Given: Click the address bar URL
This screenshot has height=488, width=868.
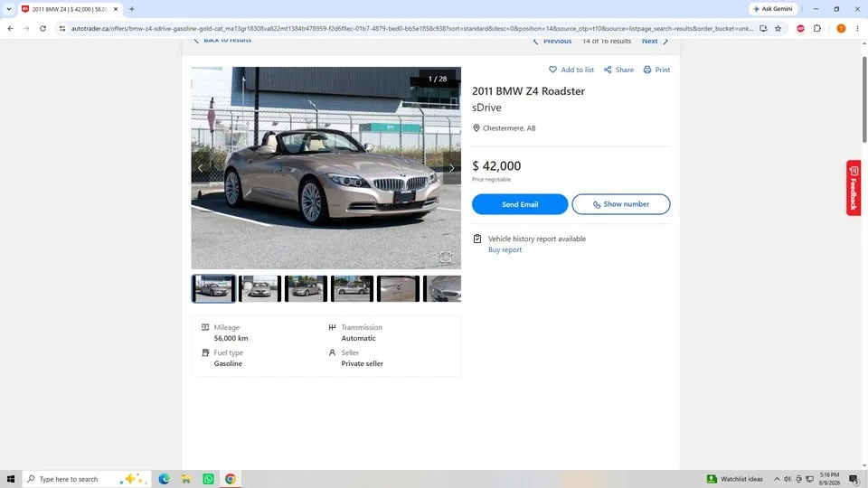Looking at the screenshot, I should (x=412, y=28).
